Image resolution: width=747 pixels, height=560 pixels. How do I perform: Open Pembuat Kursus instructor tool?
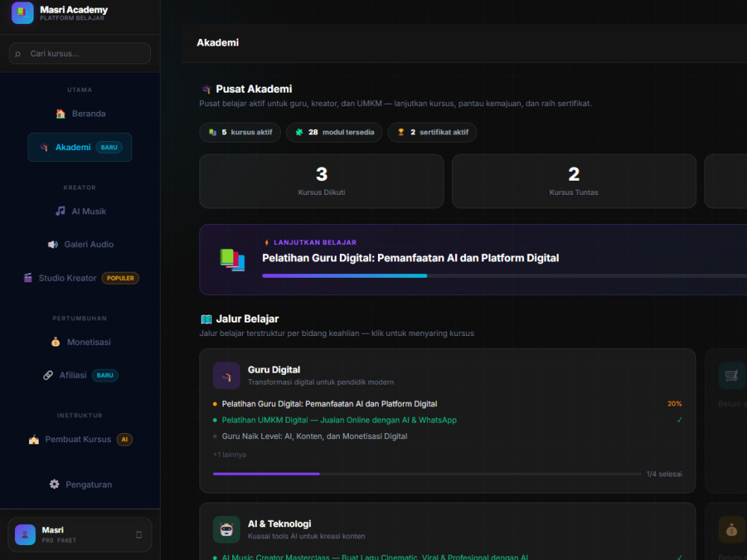[80, 440]
